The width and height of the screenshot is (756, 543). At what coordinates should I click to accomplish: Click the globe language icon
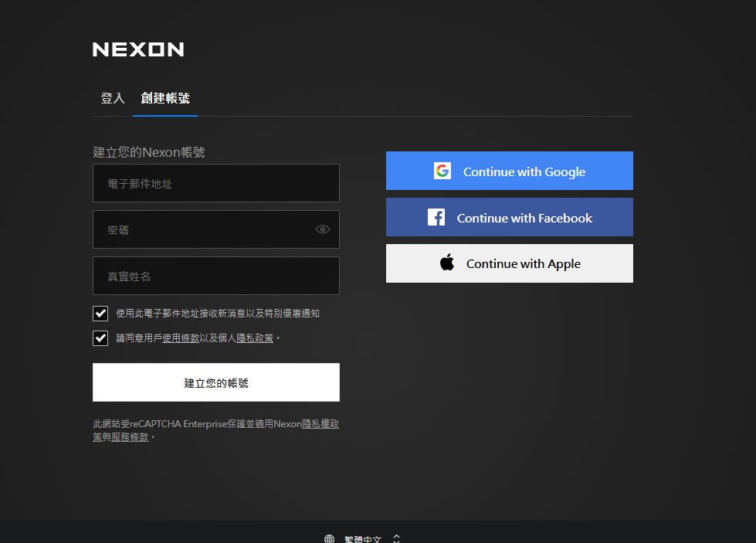(x=329, y=538)
